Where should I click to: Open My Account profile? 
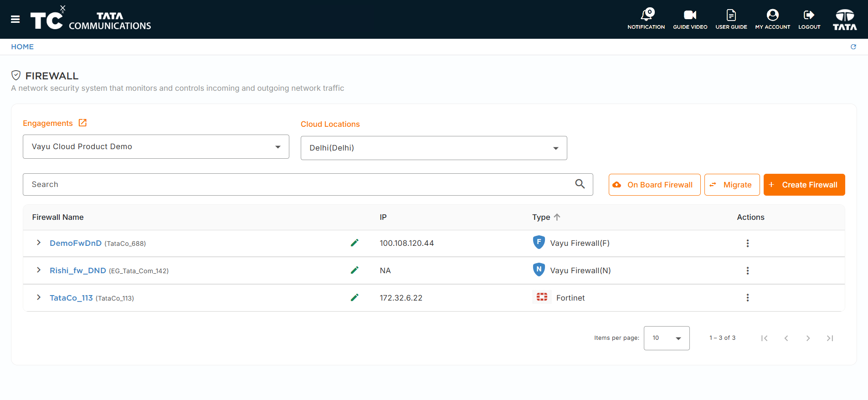[x=773, y=19]
